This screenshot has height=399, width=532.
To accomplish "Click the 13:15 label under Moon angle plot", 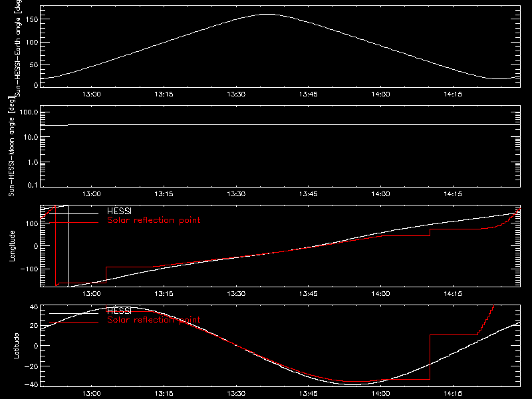I will click(164, 194).
